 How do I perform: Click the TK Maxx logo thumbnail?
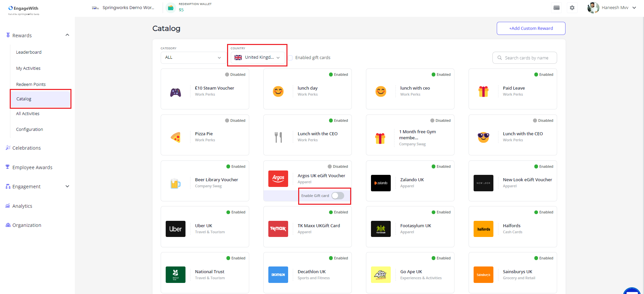point(278,229)
